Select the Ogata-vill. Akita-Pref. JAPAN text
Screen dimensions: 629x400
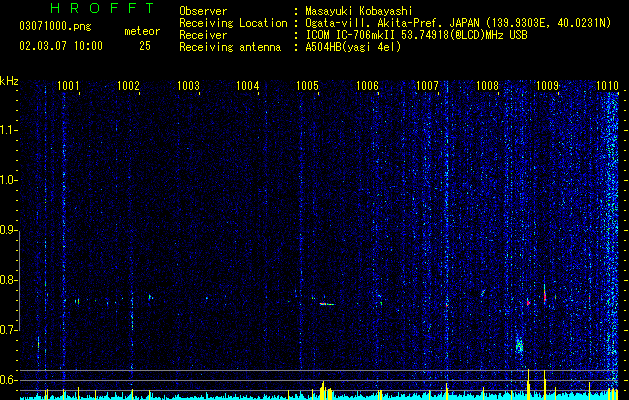[394, 23]
